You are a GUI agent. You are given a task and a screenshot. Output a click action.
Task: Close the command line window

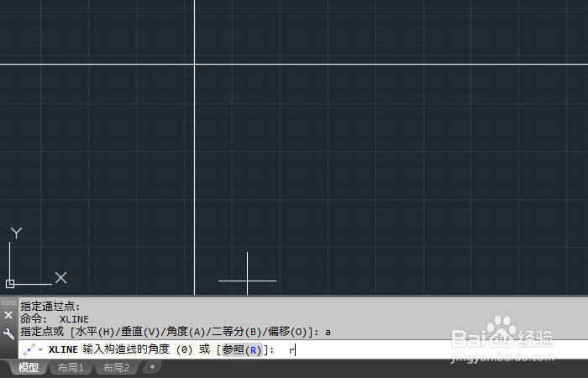[8, 315]
